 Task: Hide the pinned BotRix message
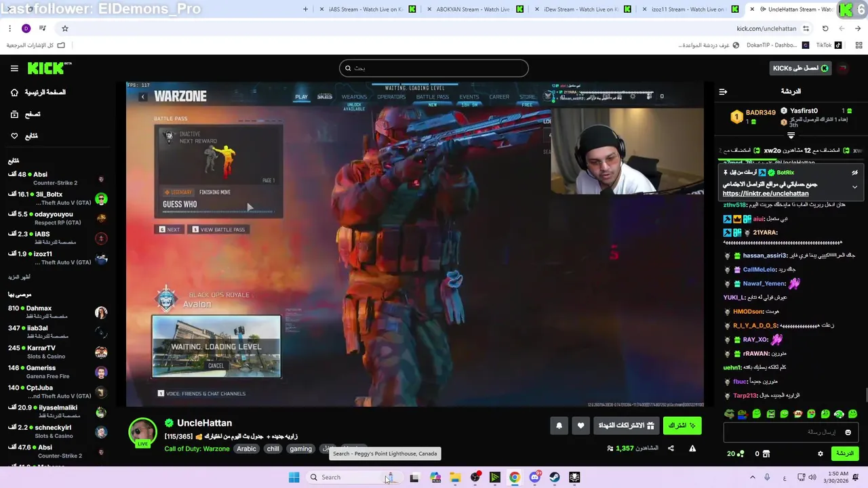click(854, 173)
